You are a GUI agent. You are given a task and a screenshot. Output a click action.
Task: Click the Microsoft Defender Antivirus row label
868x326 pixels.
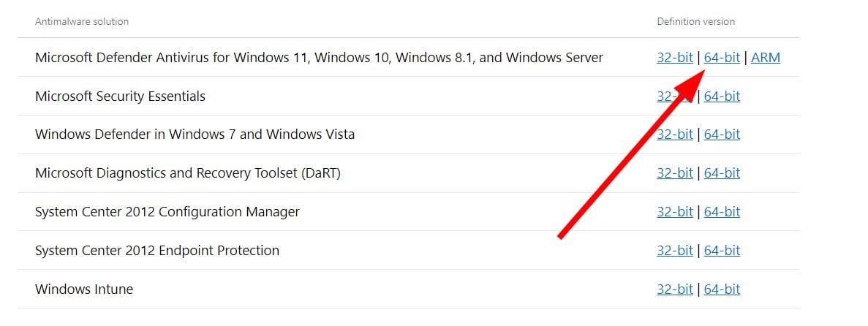(x=319, y=57)
